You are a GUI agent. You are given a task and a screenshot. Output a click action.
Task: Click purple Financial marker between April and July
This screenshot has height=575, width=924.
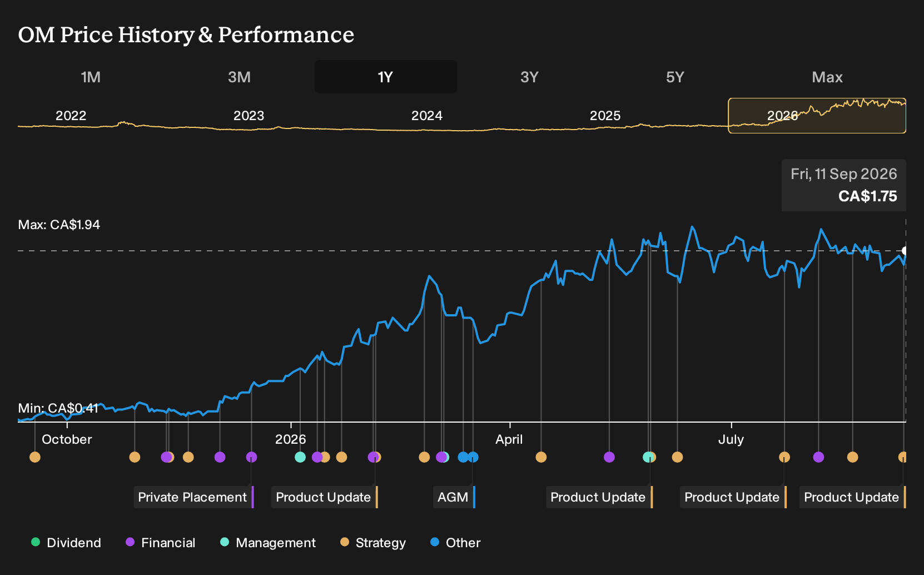click(609, 457)
